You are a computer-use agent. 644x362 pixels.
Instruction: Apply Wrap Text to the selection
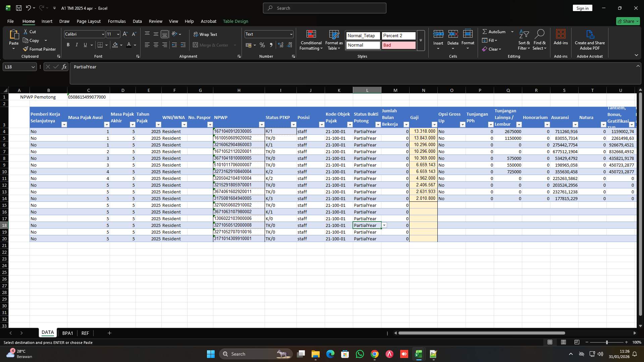(206, 34)
